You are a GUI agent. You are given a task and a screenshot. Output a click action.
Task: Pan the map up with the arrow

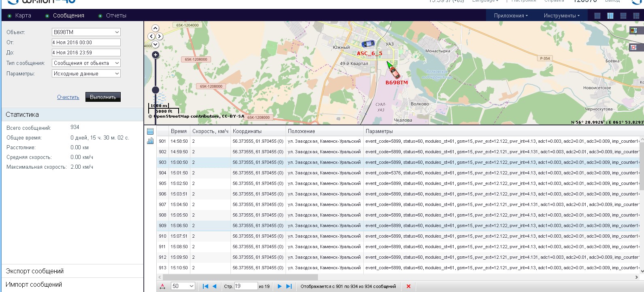155,28
